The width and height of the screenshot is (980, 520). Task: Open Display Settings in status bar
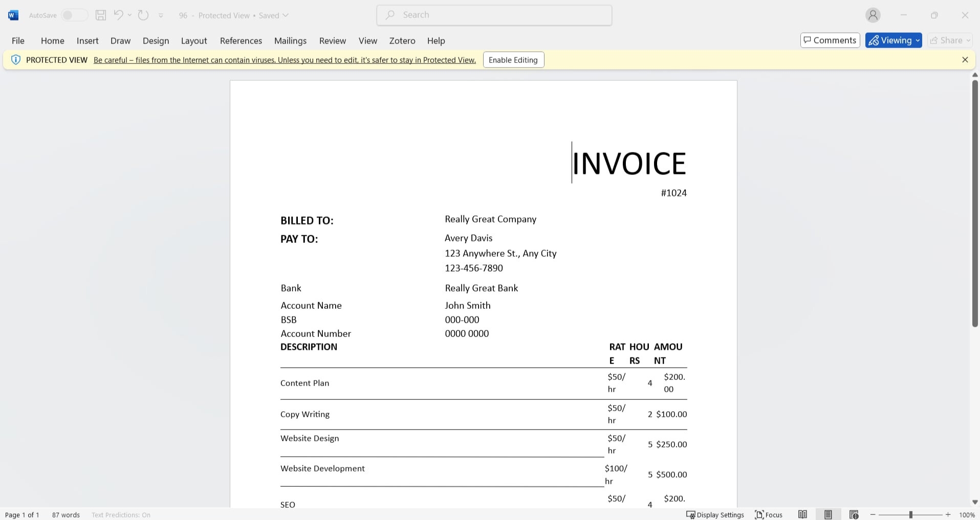pyautogui.click(x=715, y=514)
